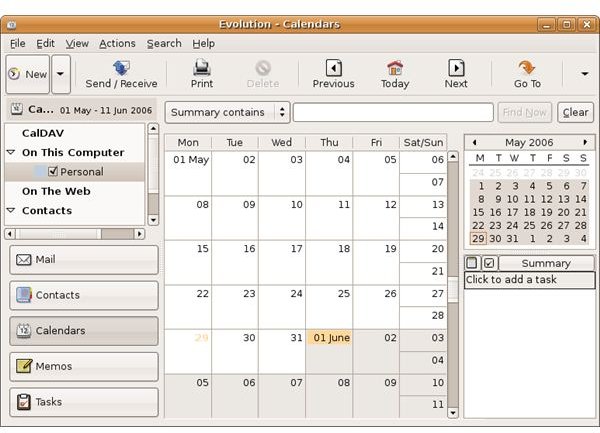Viewport: 600px width, 433px height.
Task: Open the Edit menu
Action: coord(46,44)
